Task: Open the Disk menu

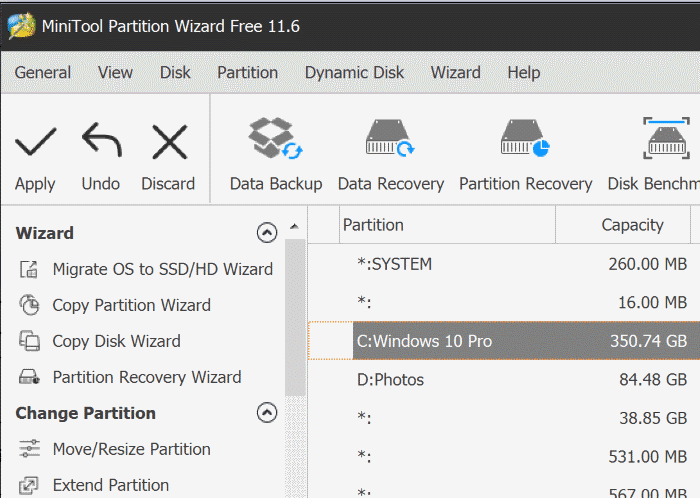Action: (x=175, y=72)
